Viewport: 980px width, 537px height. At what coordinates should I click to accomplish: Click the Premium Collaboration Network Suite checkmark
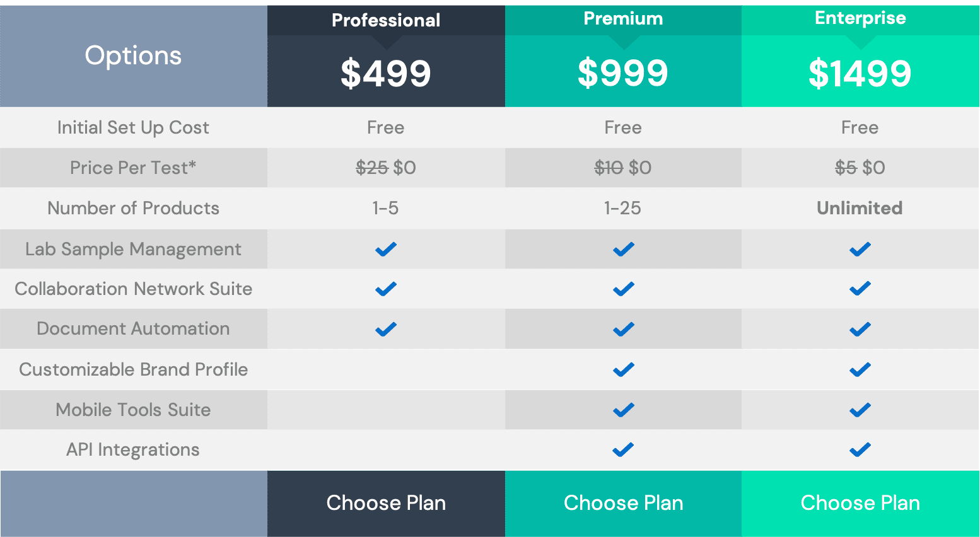(623, 289)
